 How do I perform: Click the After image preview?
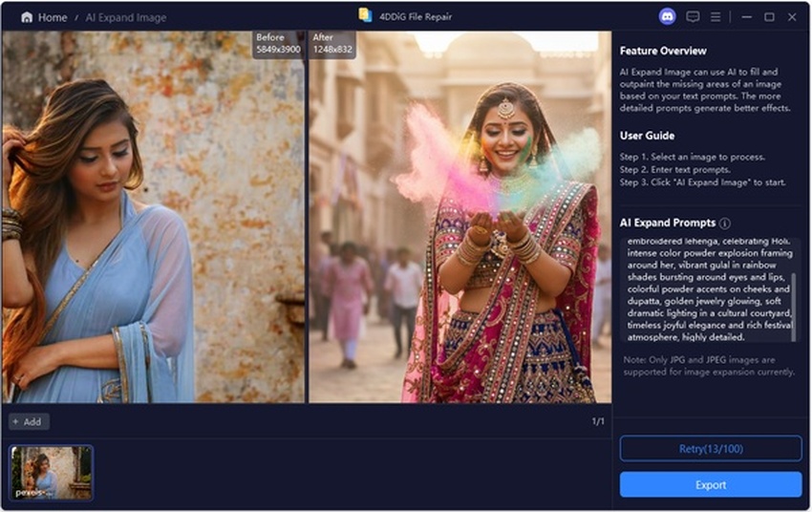point(459,218)
